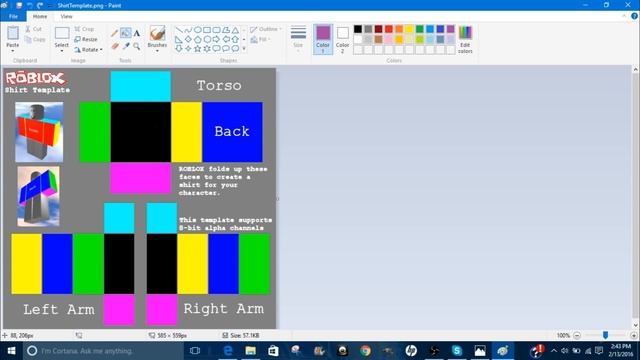Choose the Curve shape
Screen dimensions: 640x360
[x=188, y=30]
